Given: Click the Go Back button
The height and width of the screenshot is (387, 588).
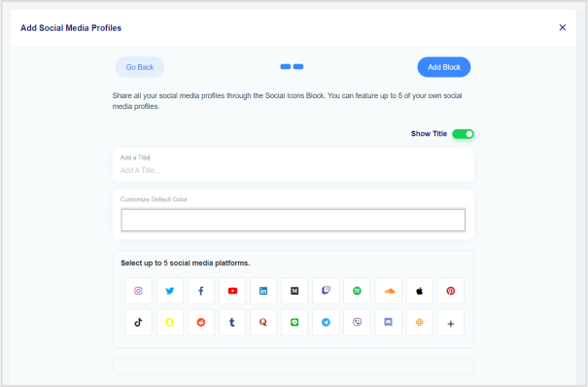Looking at the screenshot, I should click(140, 67).
